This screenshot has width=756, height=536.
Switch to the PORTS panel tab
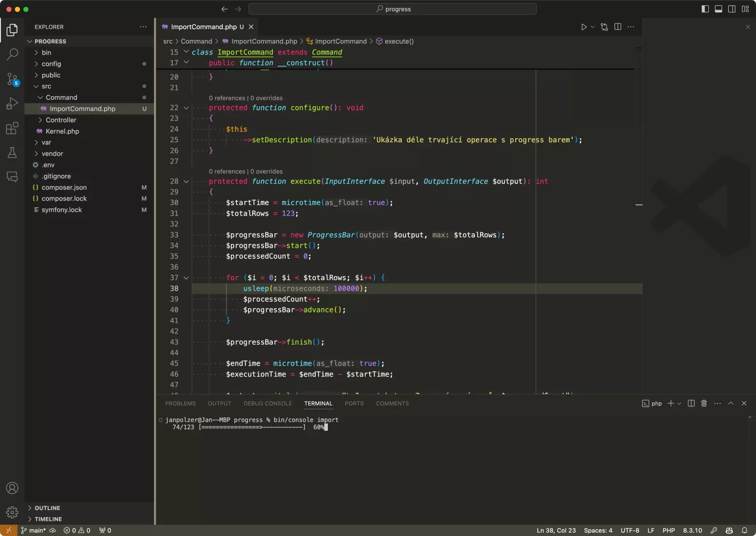pyautogui.click(x=354, y=403)
